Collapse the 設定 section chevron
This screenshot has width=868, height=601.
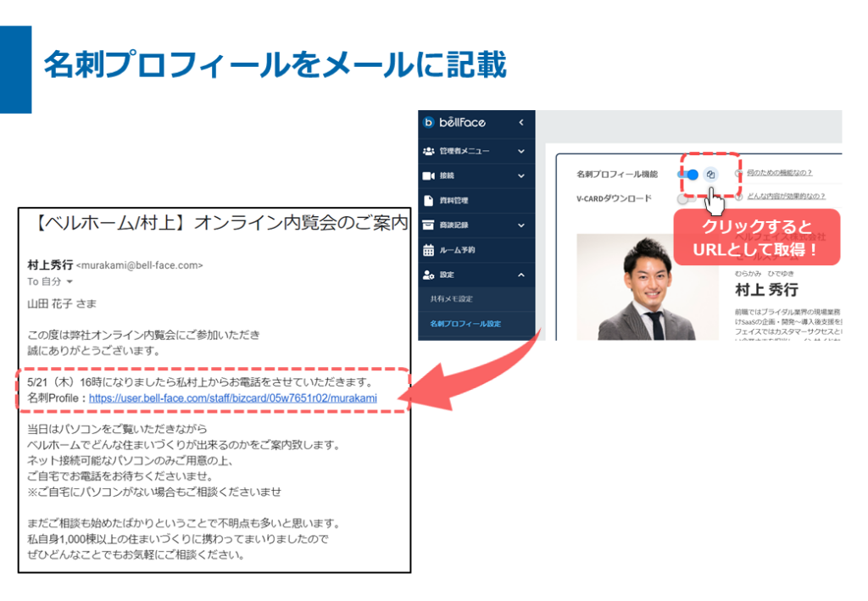(521, 275)
